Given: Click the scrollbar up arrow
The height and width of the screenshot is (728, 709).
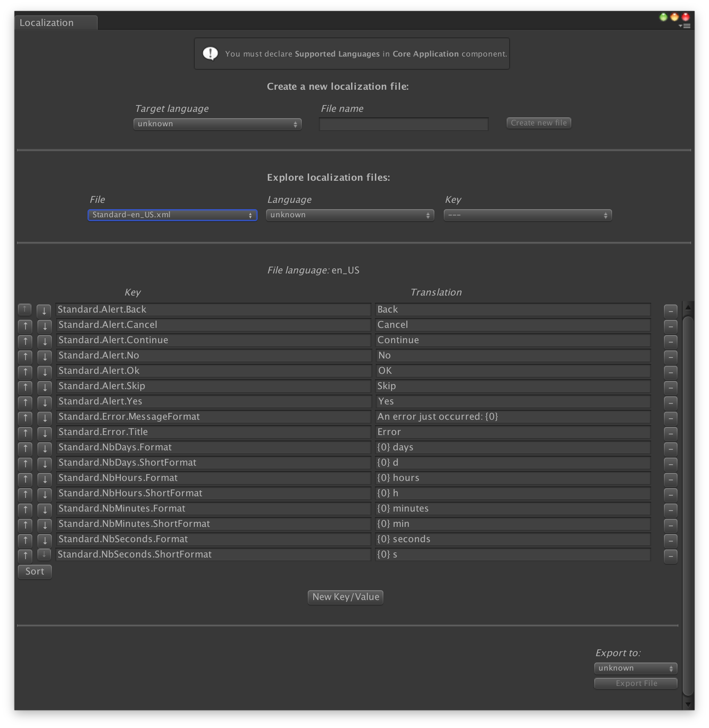Looking at the screenshot, I should [x=688, y=307].
